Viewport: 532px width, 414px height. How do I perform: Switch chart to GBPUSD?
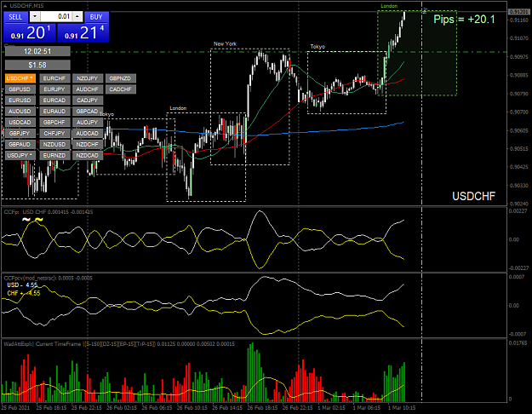[20, 89]
